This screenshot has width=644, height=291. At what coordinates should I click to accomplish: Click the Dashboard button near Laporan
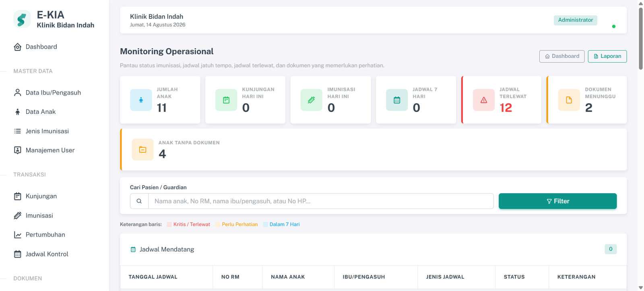pos(562,56)
